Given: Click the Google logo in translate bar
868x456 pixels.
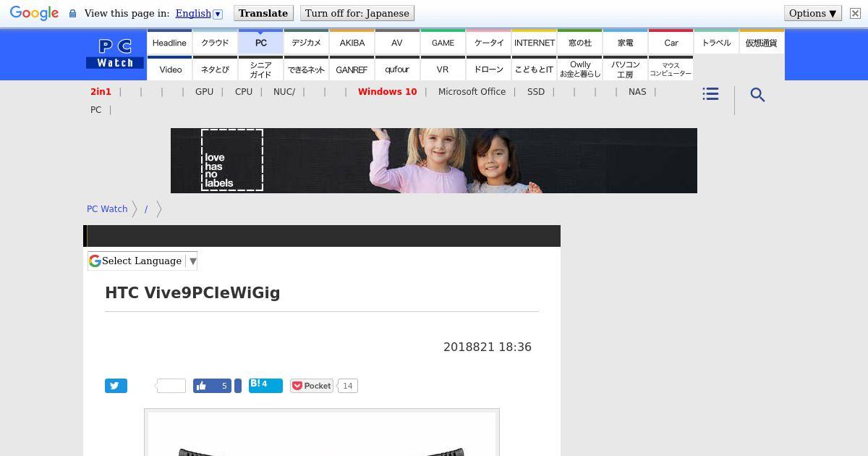Looking at the screenshot, I should (34, 13).
